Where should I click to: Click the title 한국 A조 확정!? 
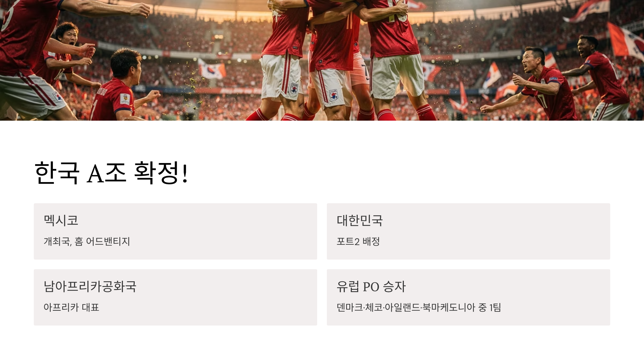click(111, 173)
